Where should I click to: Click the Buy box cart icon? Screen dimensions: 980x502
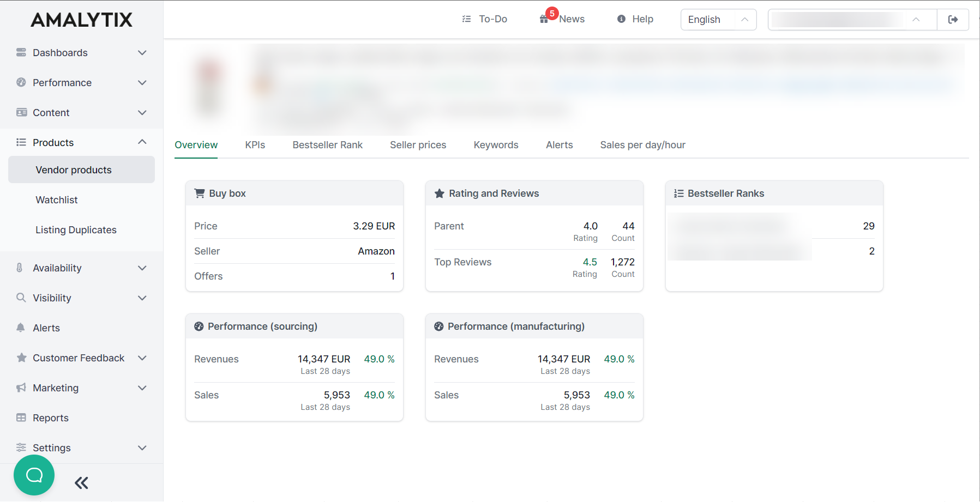[x=200, y=193]
